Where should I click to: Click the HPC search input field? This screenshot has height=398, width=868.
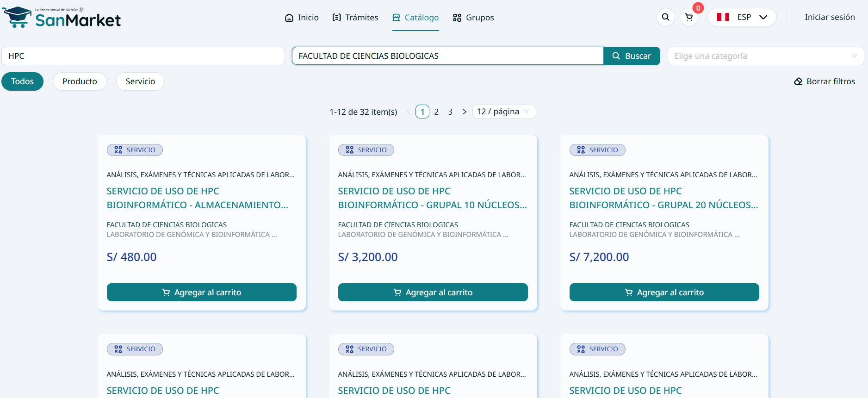[143, 56]
